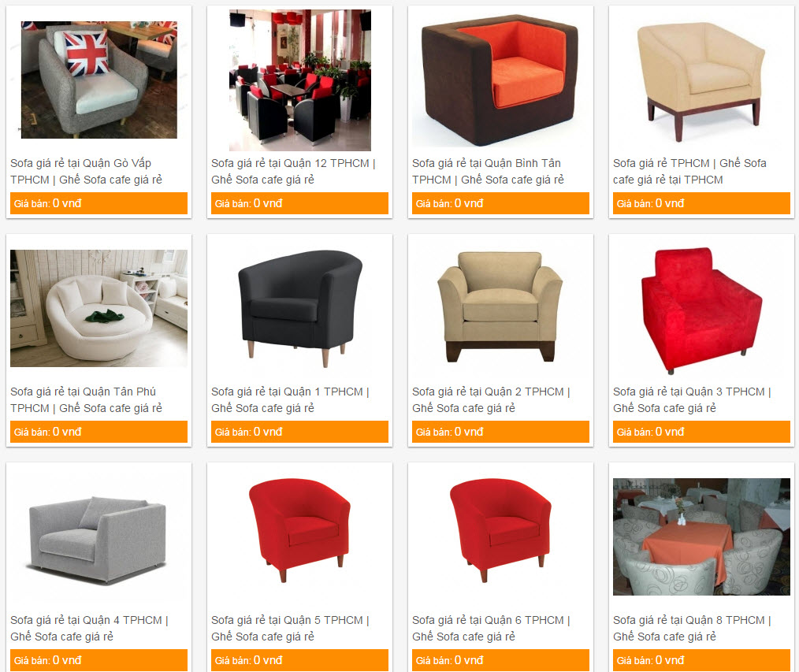
Task: Open the Union Jack pillow sofa image
Action: point(98,80)
